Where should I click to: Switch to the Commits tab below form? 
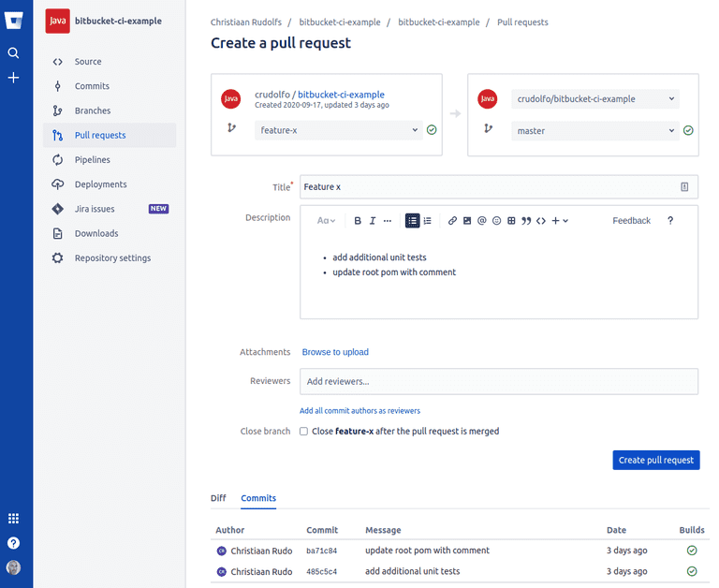pos(258,498)
